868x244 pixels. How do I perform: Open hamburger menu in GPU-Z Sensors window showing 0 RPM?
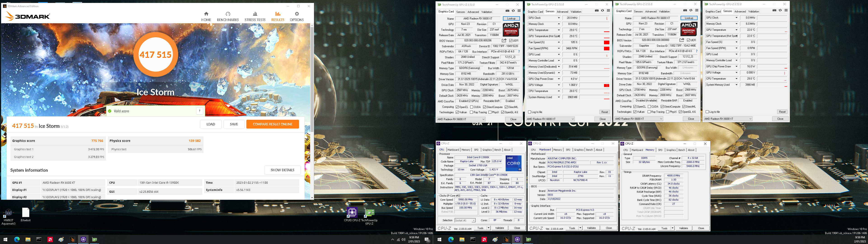pyautogui.click(x=786, y=10)
